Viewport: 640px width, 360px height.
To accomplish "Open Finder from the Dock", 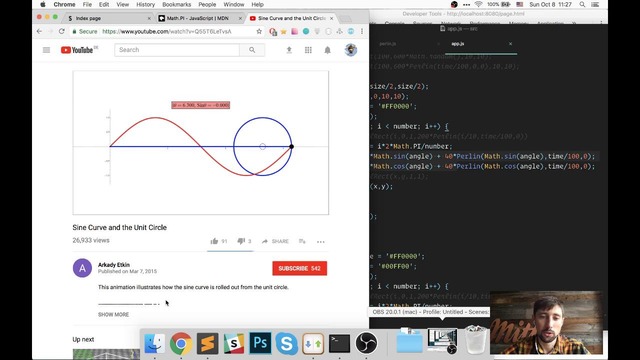I will coord(155,343).
